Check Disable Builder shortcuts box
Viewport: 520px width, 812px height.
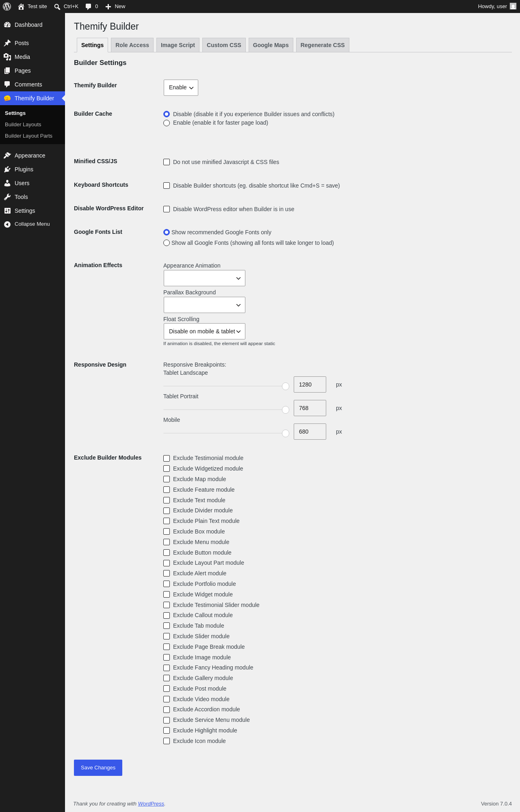pyautogui.click(x=167, y=186)
